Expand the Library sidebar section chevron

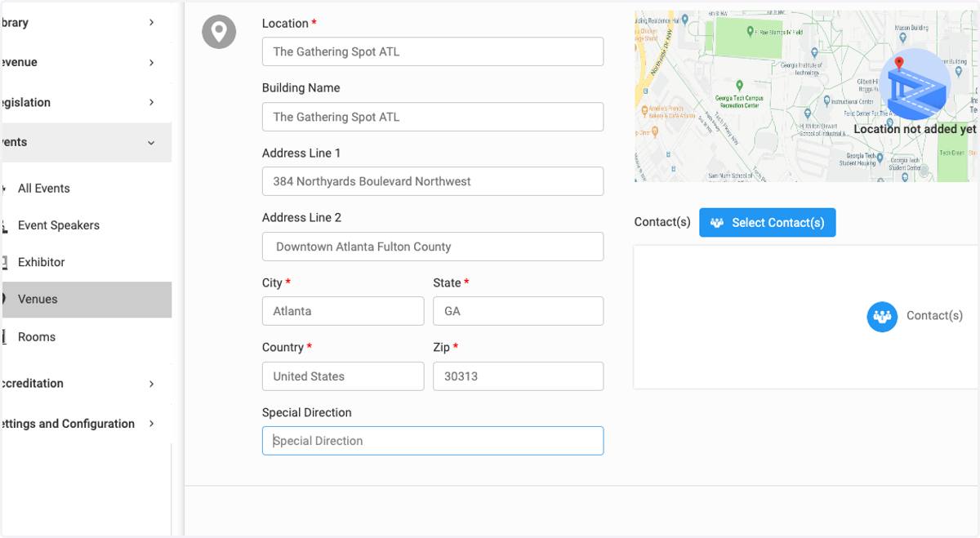[x=151, y=23]
